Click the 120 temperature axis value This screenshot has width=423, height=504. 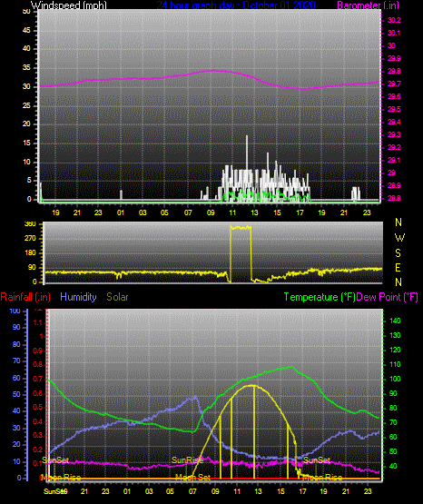point(395,350)
